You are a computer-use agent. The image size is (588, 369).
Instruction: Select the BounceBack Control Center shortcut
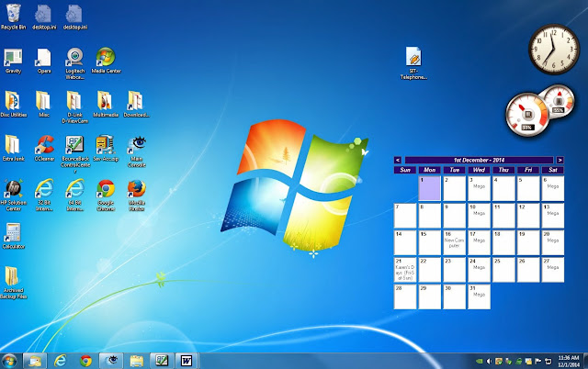coord(75,154)
